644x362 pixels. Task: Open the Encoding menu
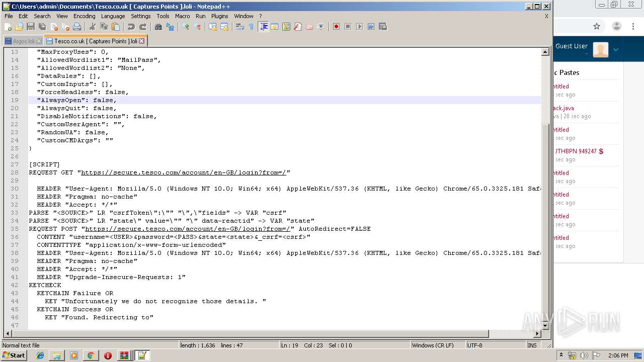click(x=84, y=16)
